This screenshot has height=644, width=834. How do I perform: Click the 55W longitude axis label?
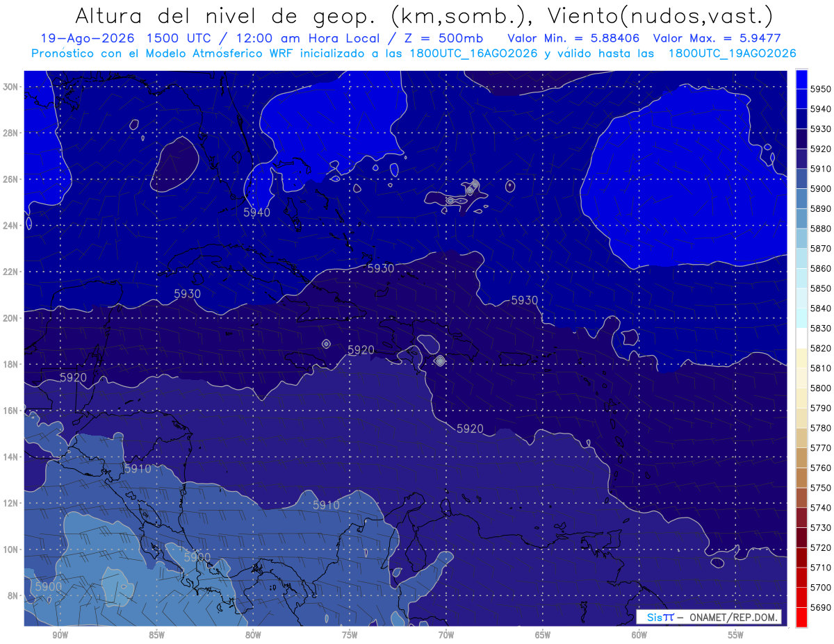[x=736, y=635]
